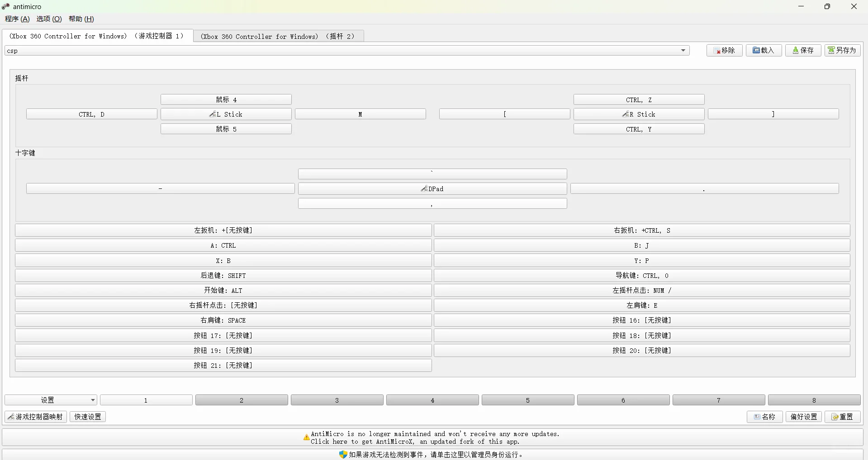Click the 名称 names button
Viewport: 868px width, 460px height.
tap(765, 417)
